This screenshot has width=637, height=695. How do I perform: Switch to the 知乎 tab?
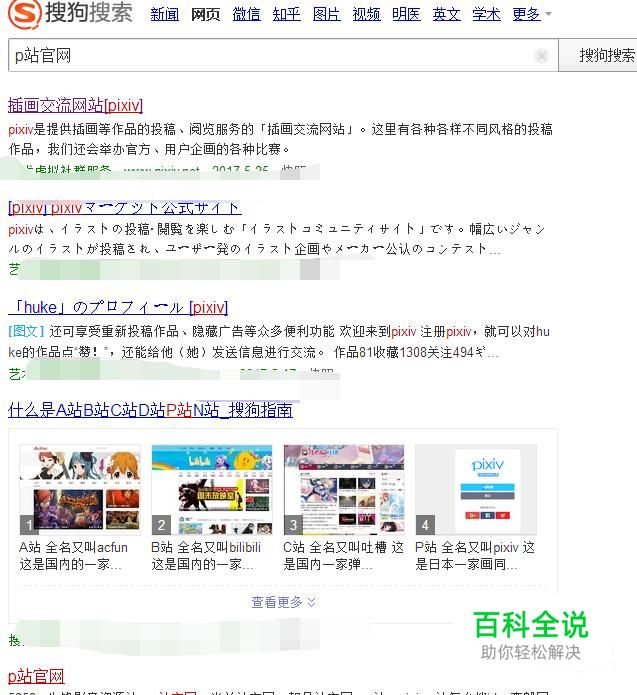(286, 14)
